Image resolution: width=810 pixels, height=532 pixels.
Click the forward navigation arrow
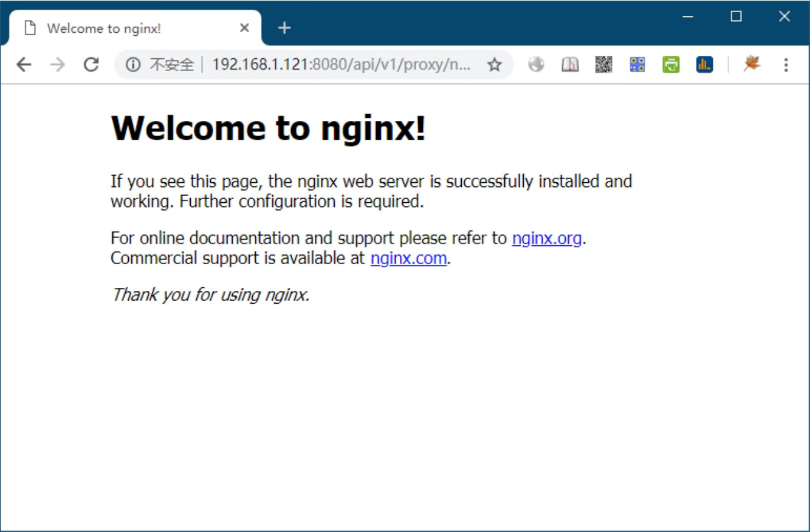[x=58, y=64]
